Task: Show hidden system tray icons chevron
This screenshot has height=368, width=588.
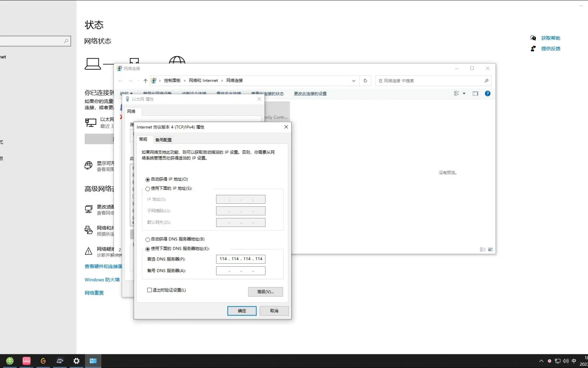Action: point(541,361)
